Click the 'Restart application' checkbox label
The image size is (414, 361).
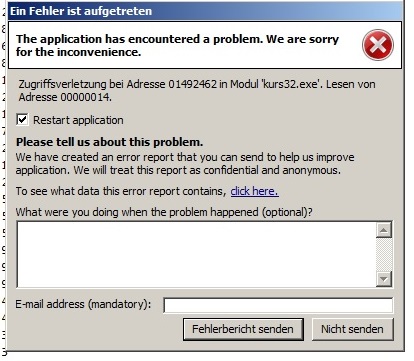78,120
